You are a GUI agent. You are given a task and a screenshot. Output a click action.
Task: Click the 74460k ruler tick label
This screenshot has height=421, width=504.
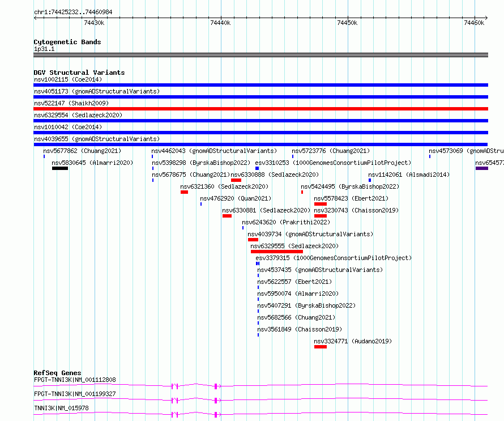[x=474, y=23]
